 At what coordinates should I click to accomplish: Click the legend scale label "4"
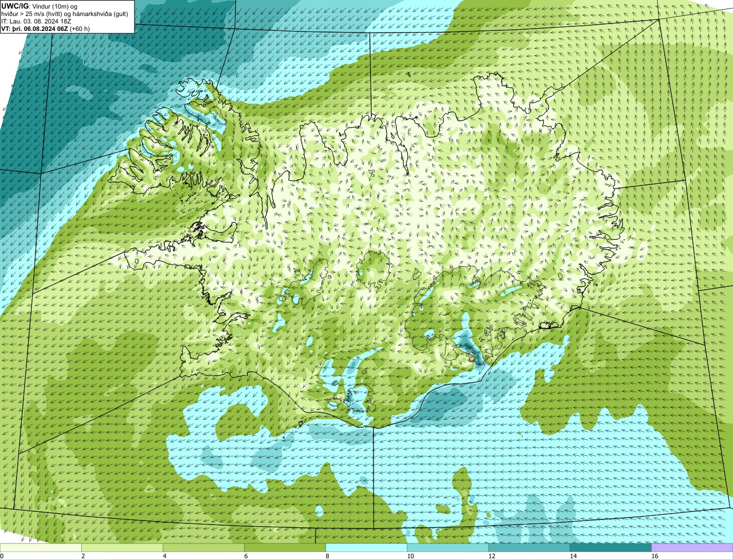click(x=164, y=556)
